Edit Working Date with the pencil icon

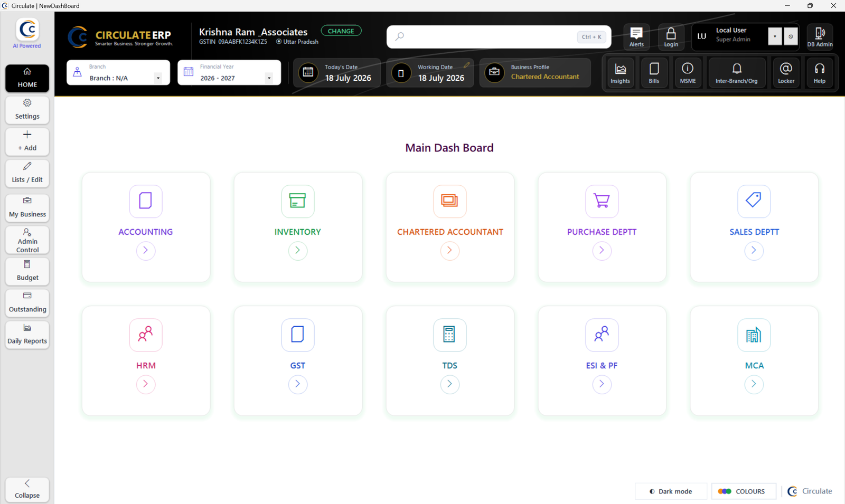tap(466, 65)
